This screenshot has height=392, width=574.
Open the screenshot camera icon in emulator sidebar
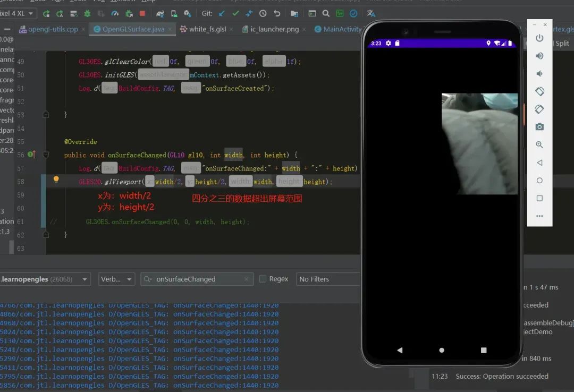click(539, 126)
